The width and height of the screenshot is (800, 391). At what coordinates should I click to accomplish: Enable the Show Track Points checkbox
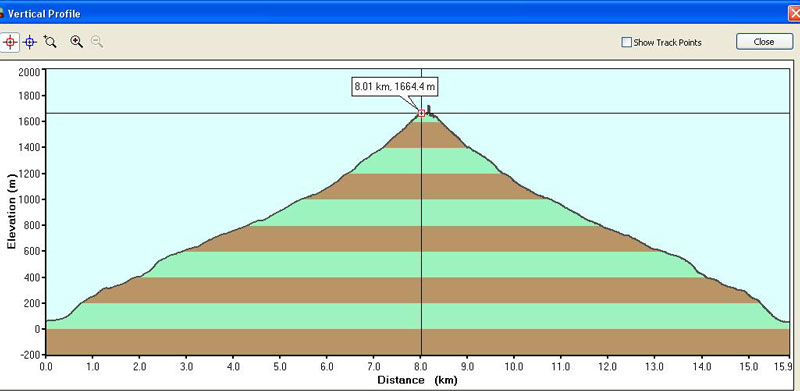627,42
